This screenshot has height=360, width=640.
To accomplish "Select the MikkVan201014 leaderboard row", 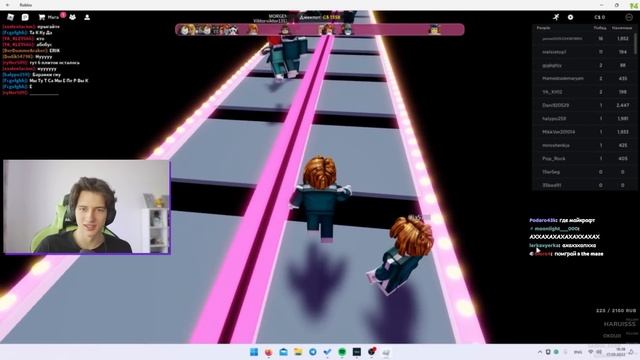I will pos(584,132).
